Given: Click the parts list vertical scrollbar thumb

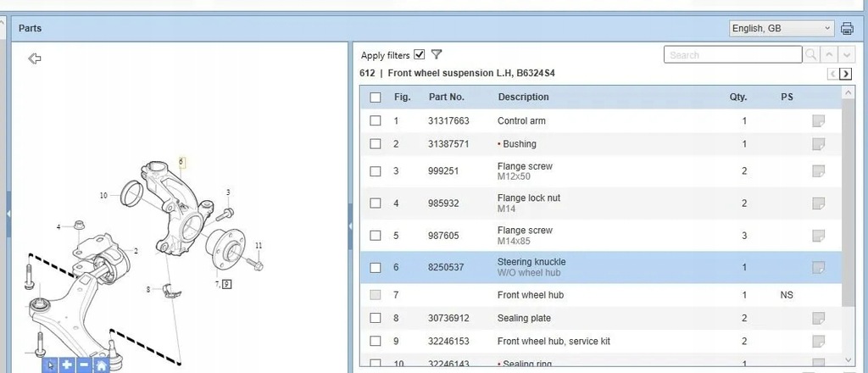Looking at the screenshot, I should pyautogui.click(x=848, y=202).
